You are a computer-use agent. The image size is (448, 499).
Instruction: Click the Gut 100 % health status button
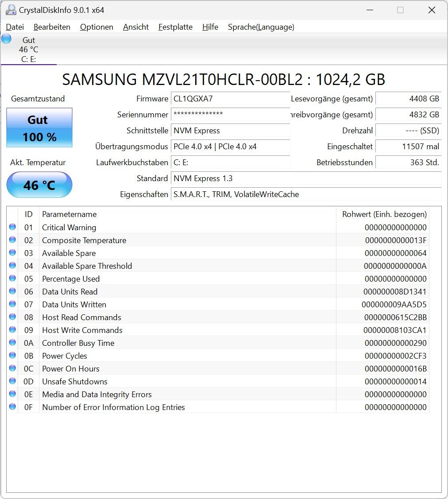[x=39, y=128]
